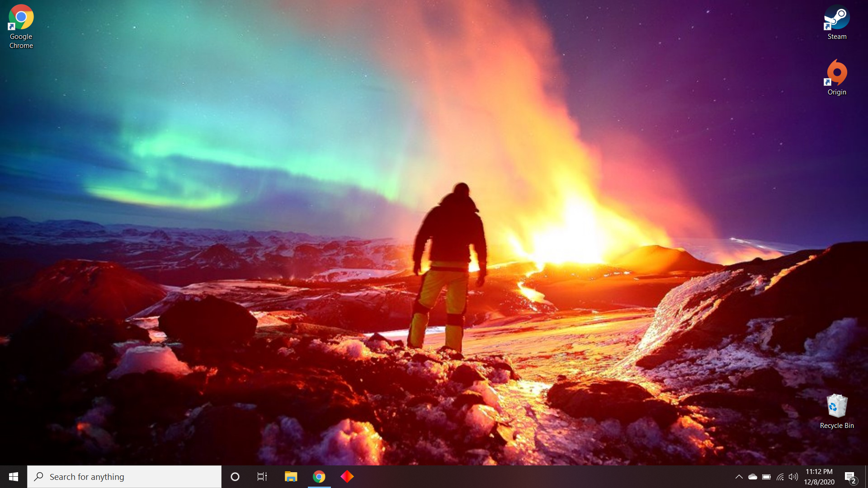Switch to Chrome on the taskbar
This screenshot has width=868, height=488.
coord(319,477)
